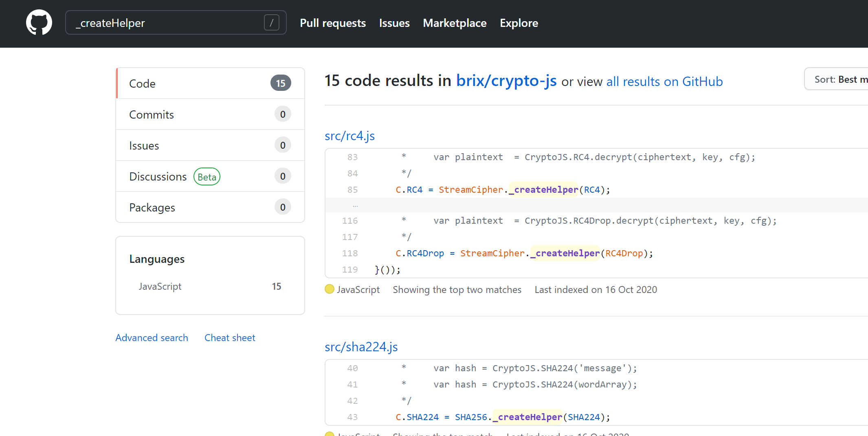Select the Packages filter

tap(152, 207)
